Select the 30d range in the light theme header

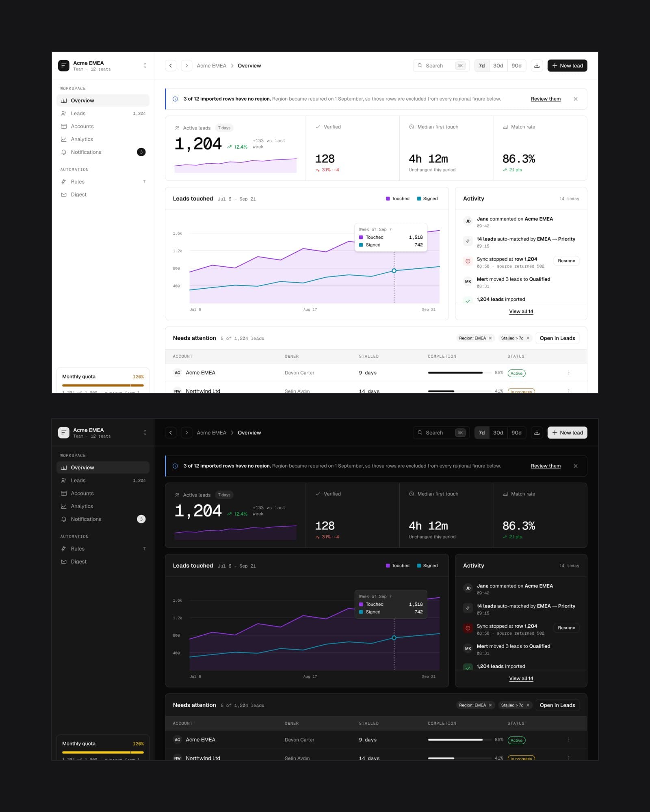point(498,65)
